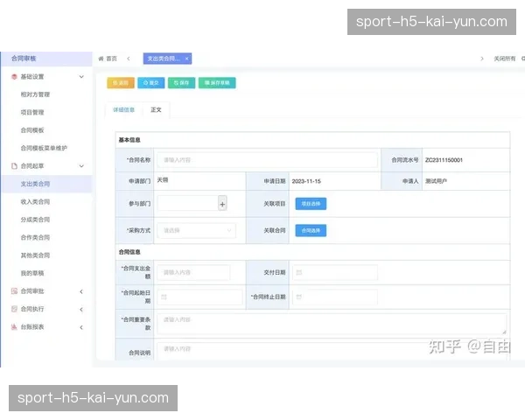Close the 支出类合同 tab with its x
The width and height of the screenshot is (525, 420).
187,59
